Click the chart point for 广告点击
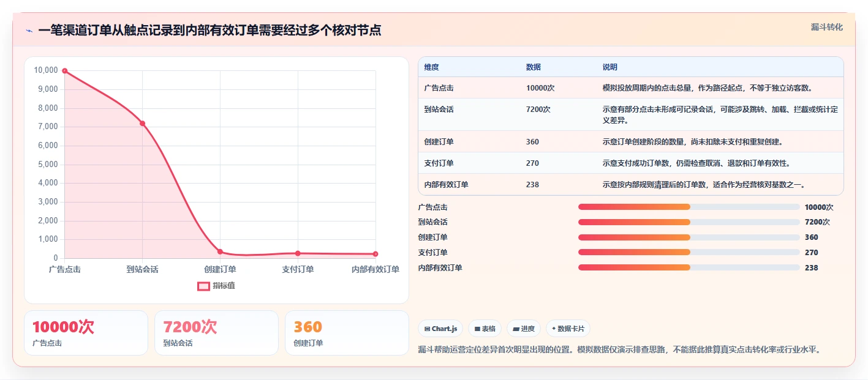This screenshot has width=868, height=380. click(x=65, y=71)
